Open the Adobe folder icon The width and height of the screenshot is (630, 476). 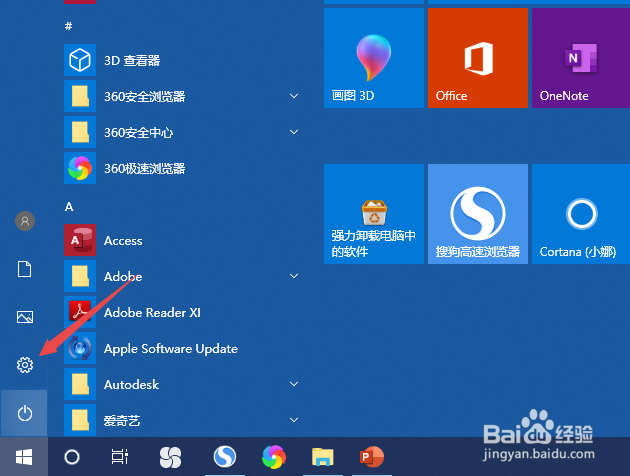tap(80, 276)
